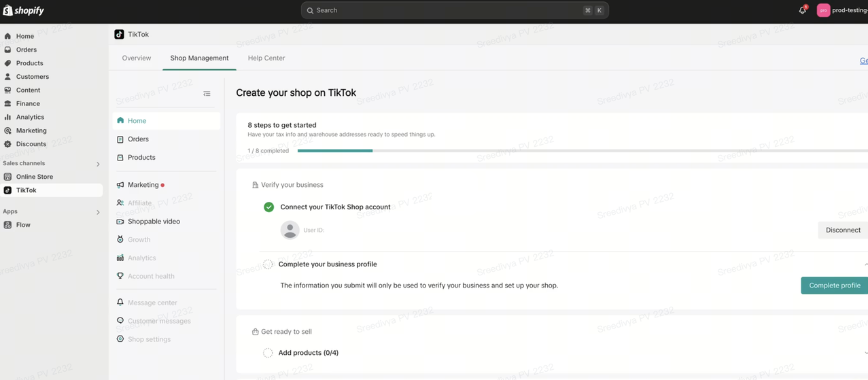868x380 pixels.
Task: Open Online Store sales channel
Action: click(x=34, y=177)
